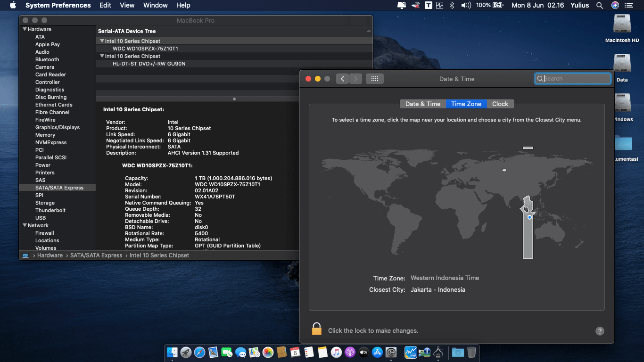Launch Launchpad from the dock
The image size is (644, 362).
pyautogui.click(x=186, y=352)
